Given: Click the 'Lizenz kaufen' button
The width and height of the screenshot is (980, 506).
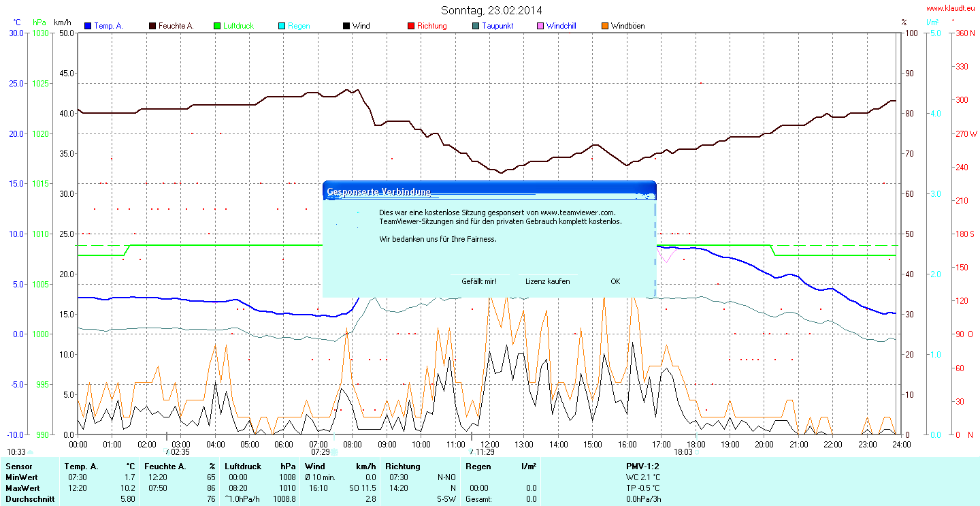Looking at the screenshot, I should point(547,281).
